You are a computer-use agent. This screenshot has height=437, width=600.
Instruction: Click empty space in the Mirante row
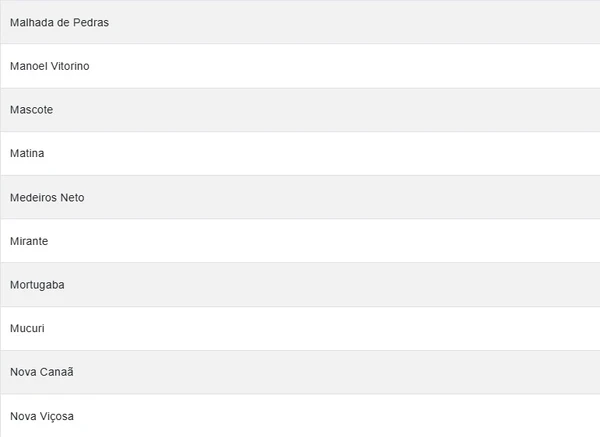click(x=350, y=242)
